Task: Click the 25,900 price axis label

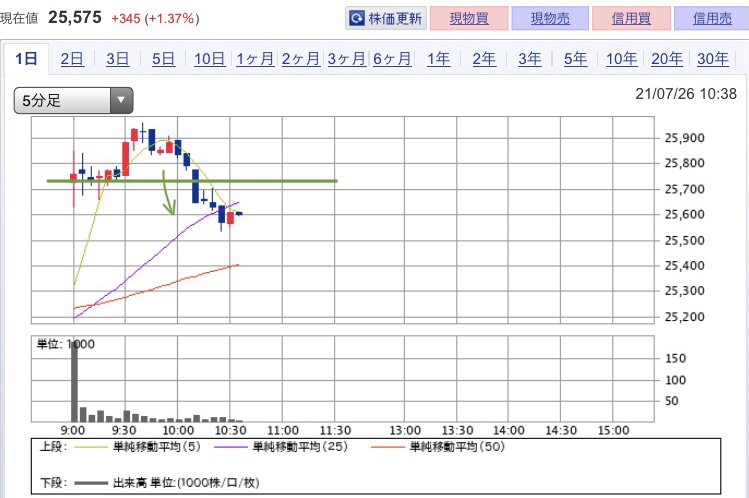Action: (685, 138)
